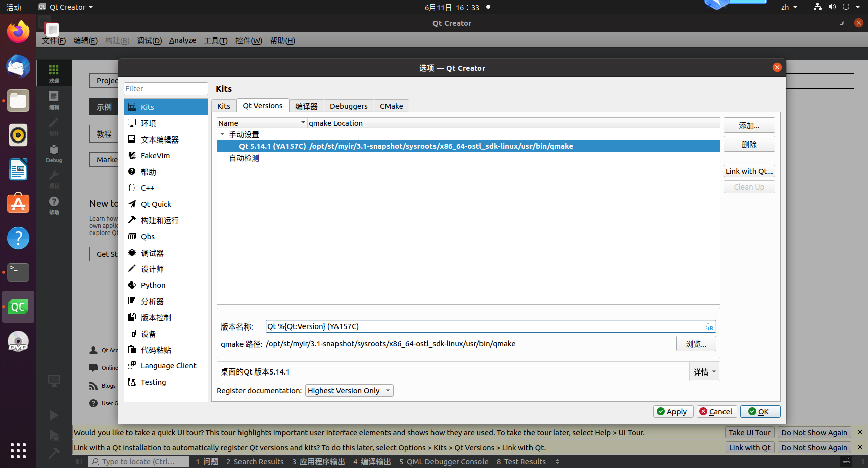Open the 设备 settings category
The width and height of the screenshot is (868, 468).
pyautogui.click(x=166, y=334)
